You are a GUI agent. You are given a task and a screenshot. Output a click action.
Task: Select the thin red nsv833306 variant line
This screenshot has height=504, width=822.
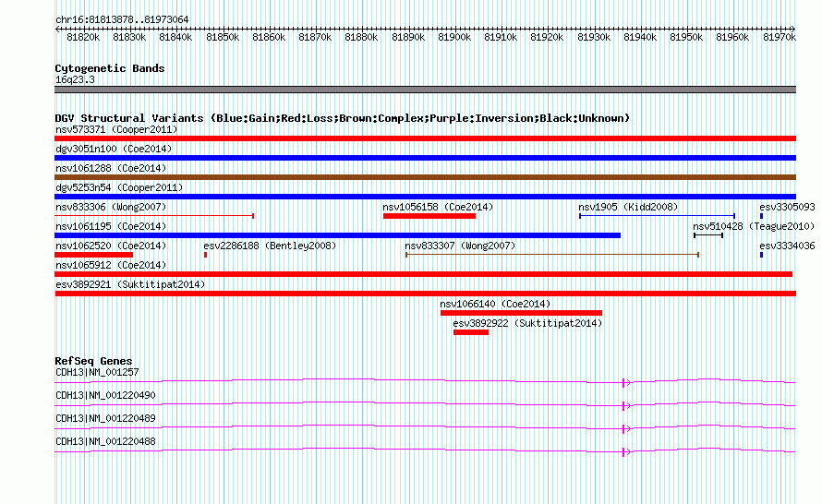pos(154,216)
